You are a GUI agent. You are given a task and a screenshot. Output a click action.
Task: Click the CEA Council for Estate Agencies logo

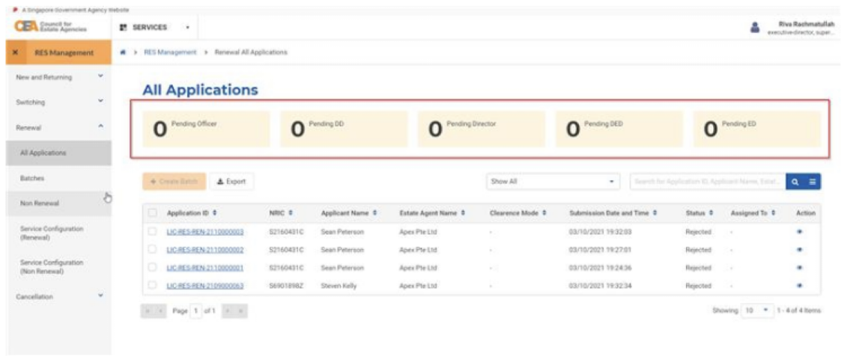[49, 27]
